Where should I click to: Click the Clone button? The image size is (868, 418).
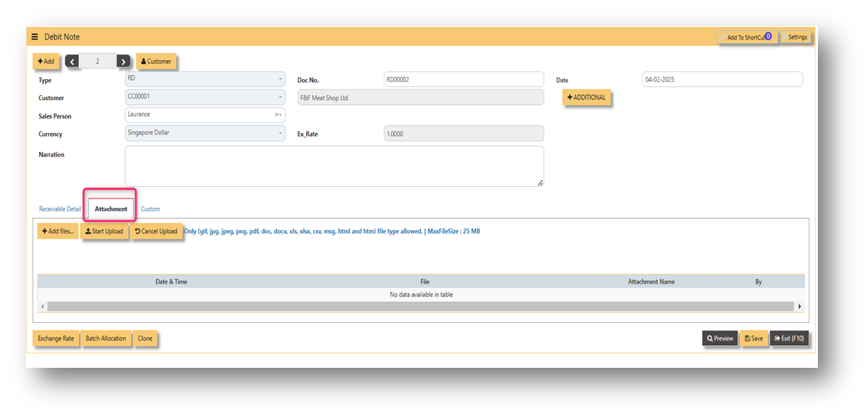[145, 338]
